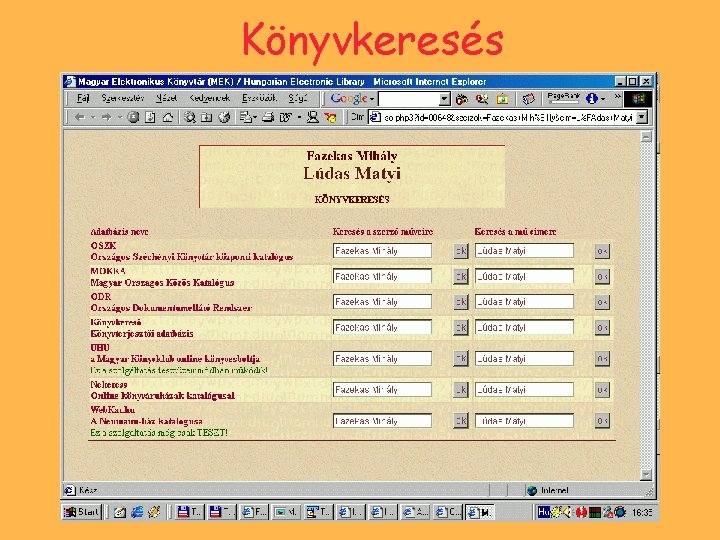The height and width of the screenshot is (540, 720).
Task: Click Google toolbar up-directory icon
Action: point(503,99)
